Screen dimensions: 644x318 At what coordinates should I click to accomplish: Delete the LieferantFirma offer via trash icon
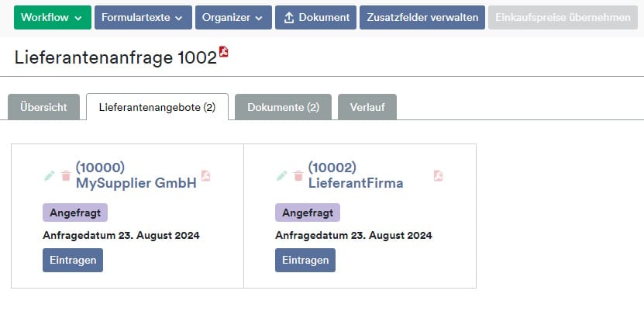(298, 176)
